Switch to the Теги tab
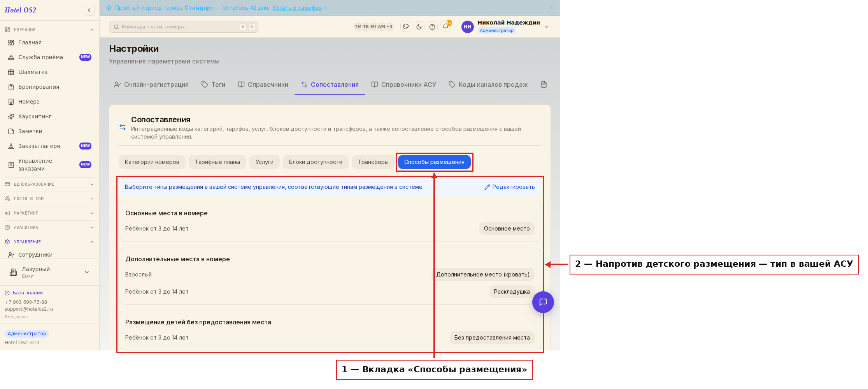The width and height of the screenshot is (868, 389). pos(213,84)
